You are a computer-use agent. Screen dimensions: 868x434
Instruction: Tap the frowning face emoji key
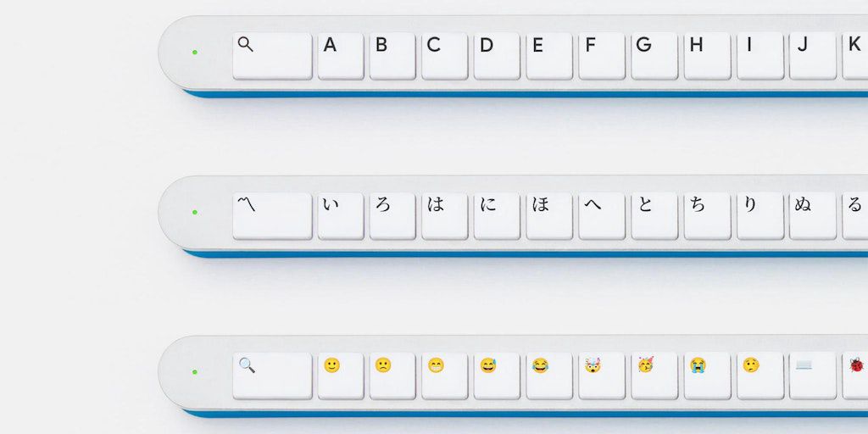pos(392,376)
